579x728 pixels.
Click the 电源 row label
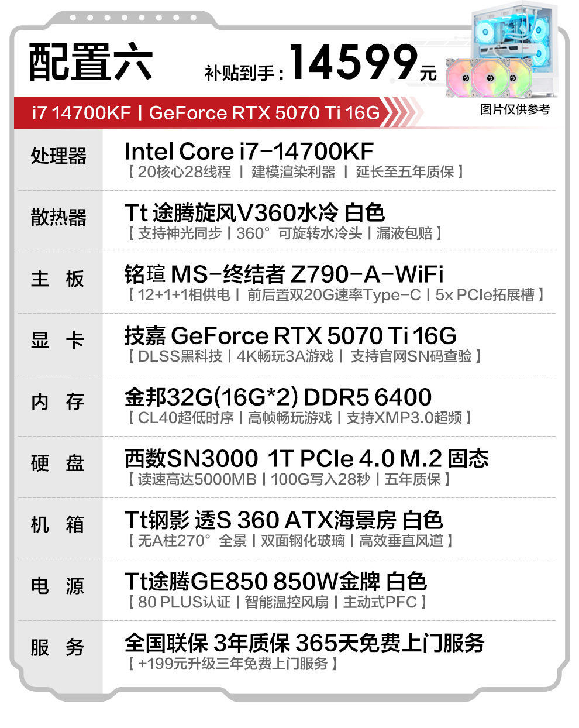tap(58, 586)
